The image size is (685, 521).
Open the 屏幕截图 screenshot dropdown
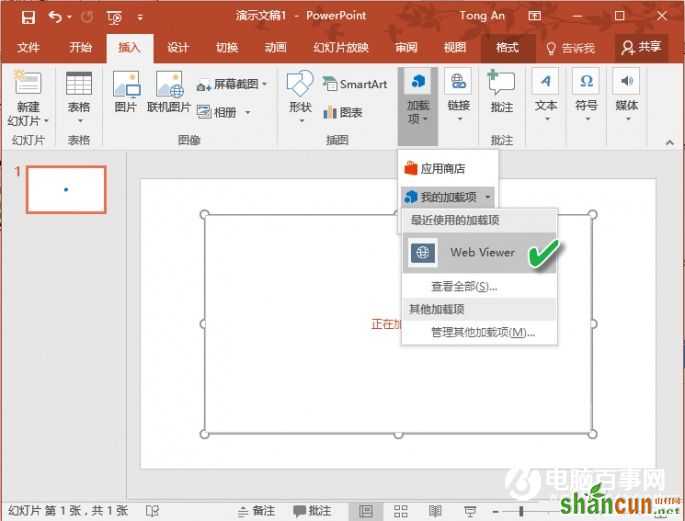(232, 84)
